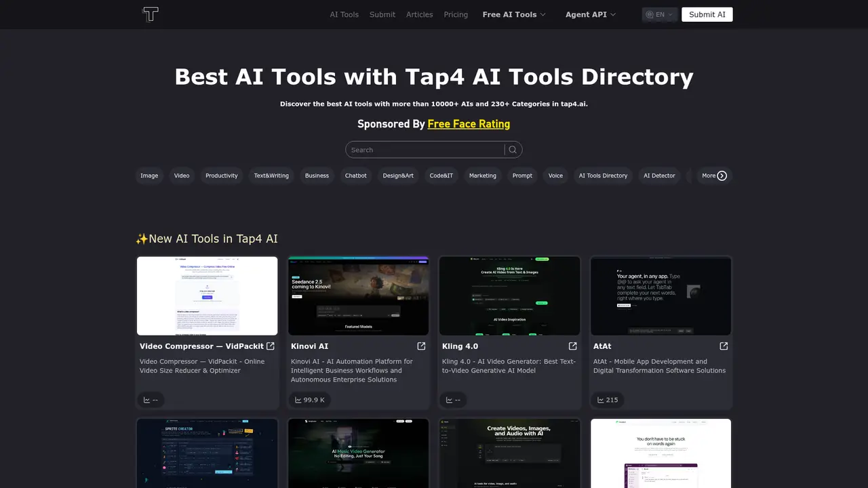Click the 99.9 K traffic badge
Viewport: 868px width, 488px height.
click(x=310, y=400)
